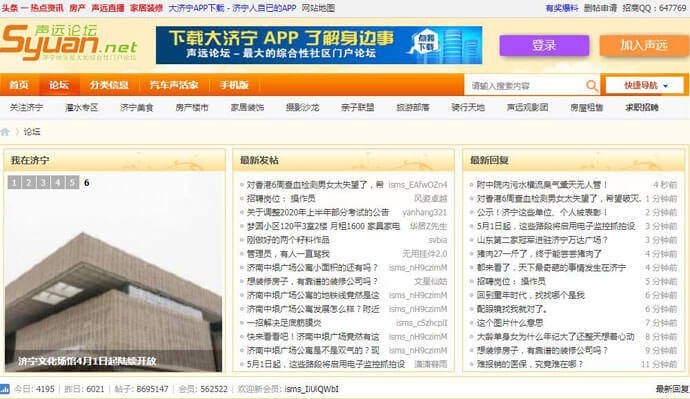The image size is (690, 399).
Task: Open the 求职招聘 sub-forum link
Action: coord(642,107)
